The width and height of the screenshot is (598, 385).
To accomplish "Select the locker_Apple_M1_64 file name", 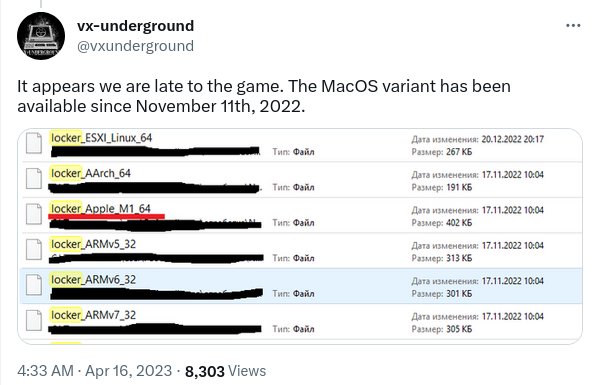I will (101, 209).
